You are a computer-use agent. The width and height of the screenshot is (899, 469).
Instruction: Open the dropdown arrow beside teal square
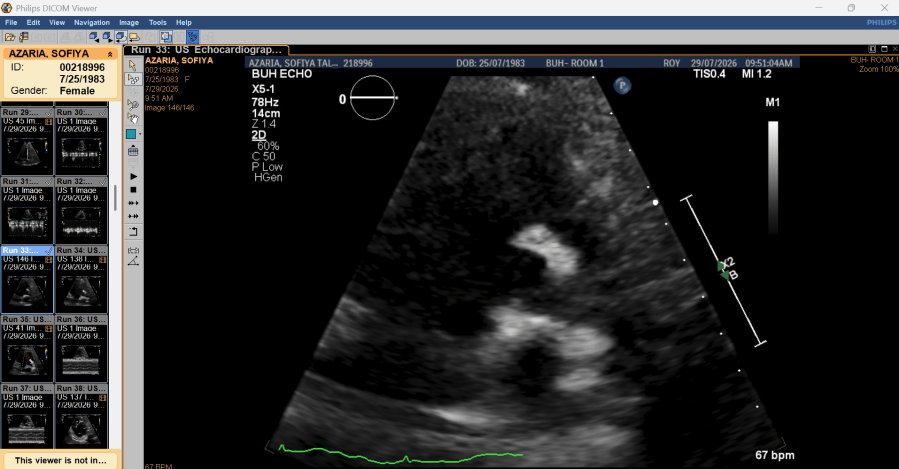140,134
